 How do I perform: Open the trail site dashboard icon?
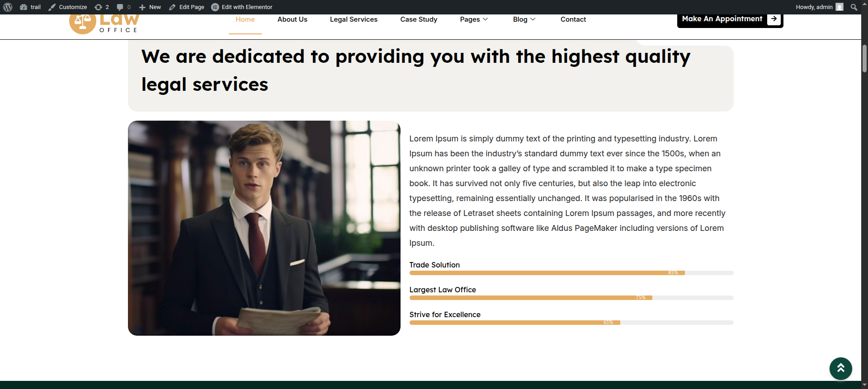24,7
